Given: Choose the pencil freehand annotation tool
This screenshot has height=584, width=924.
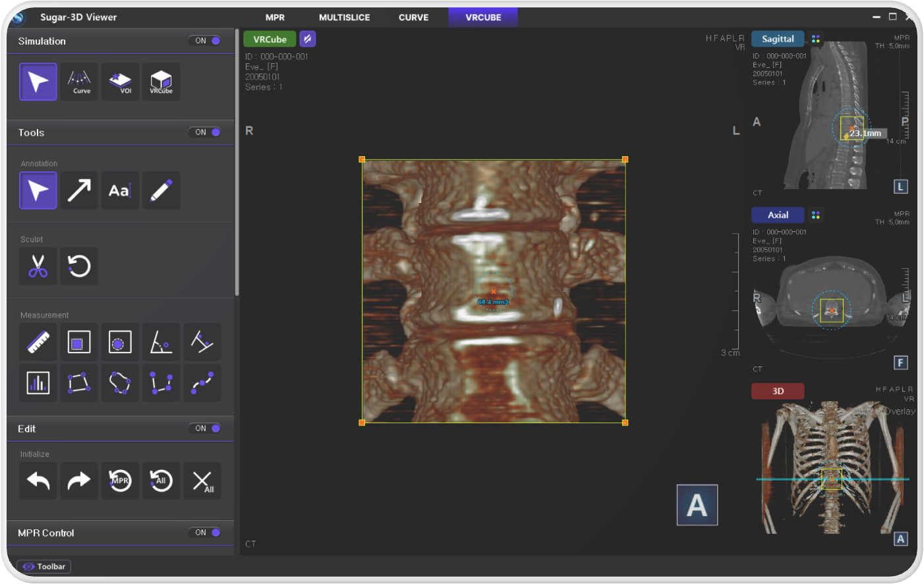Looking at the screenshot, I should tap(161, 190).
